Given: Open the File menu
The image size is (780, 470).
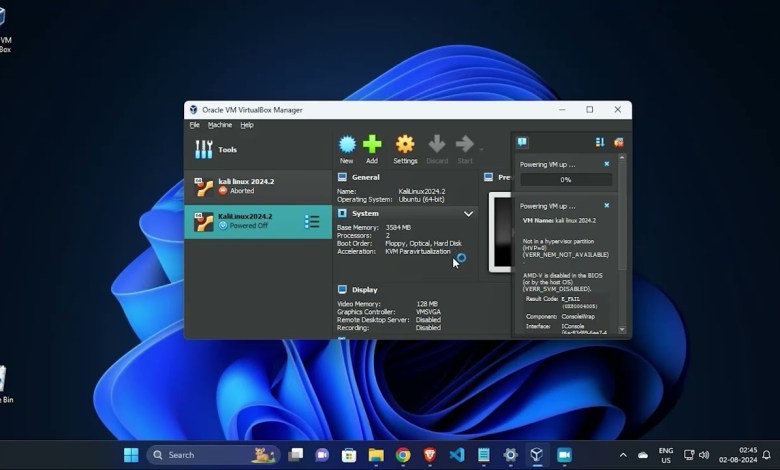Looking at the screenshot, I should (195, 125).
